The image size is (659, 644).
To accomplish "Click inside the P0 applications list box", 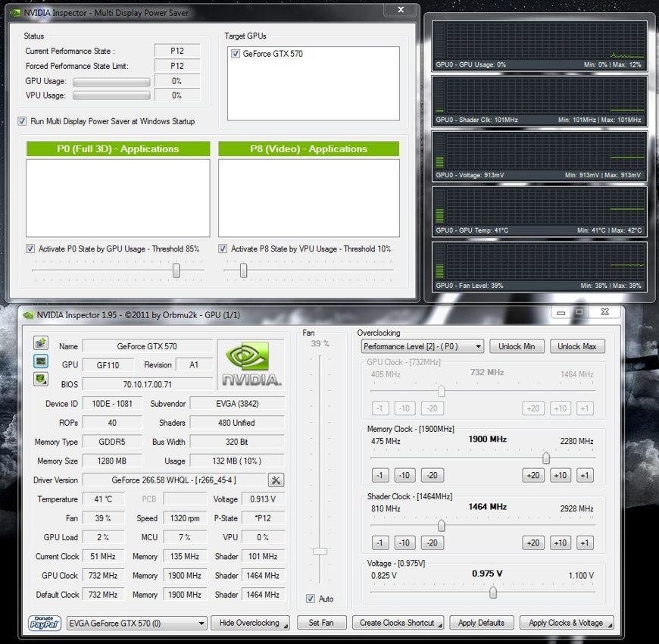I will [118, 198].
